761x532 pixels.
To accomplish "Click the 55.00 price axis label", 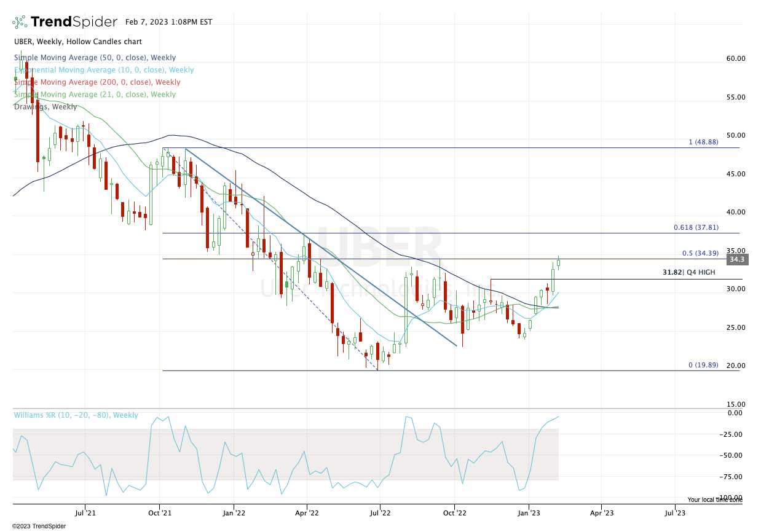I will 736,97.
